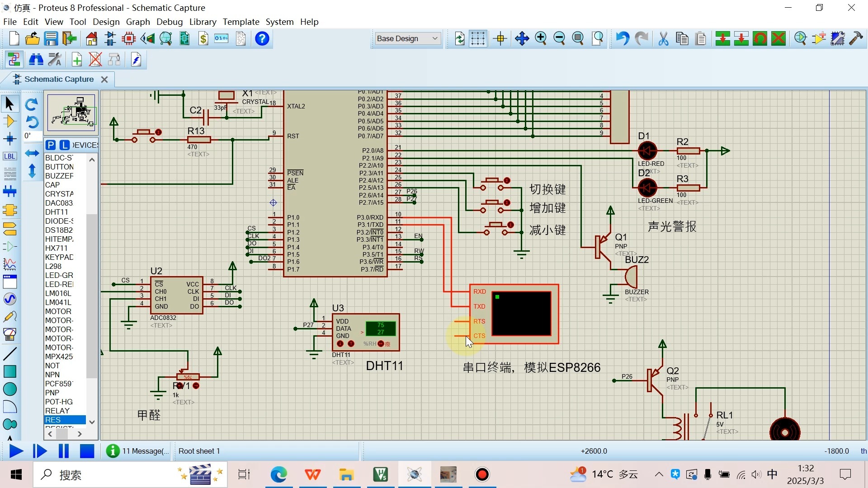Click the Undo arrow icon
The height and width of the screenshot is (488, 868).
coord(623,39)
